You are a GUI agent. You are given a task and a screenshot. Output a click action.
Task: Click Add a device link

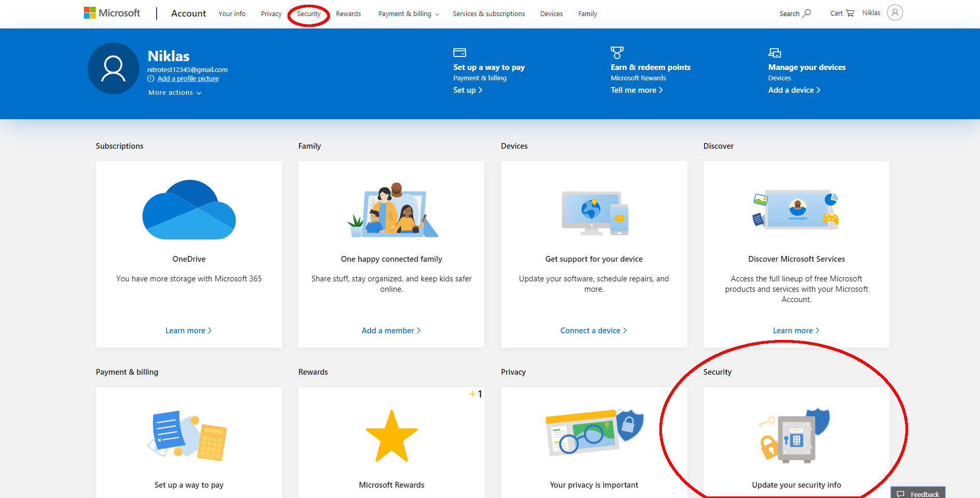794,90
